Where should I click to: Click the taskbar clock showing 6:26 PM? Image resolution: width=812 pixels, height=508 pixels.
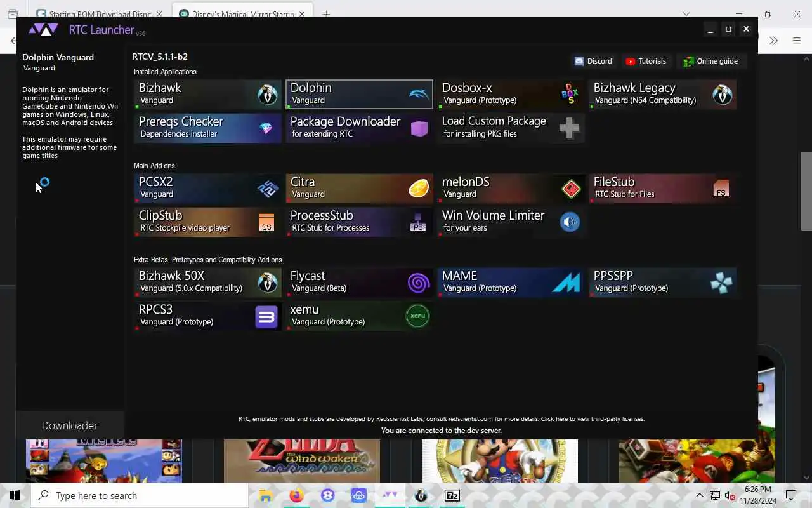757,495
